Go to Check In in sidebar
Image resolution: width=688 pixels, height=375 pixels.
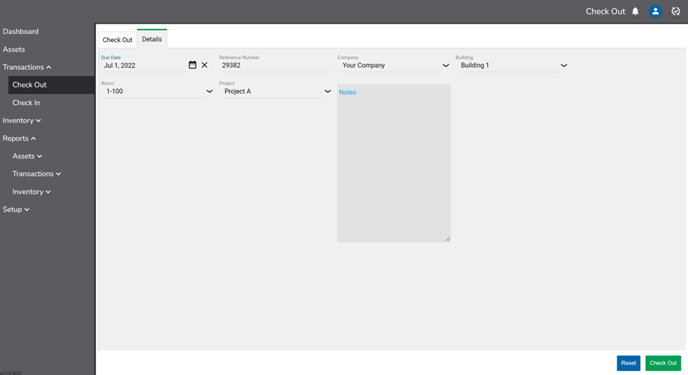coord(26,103)
